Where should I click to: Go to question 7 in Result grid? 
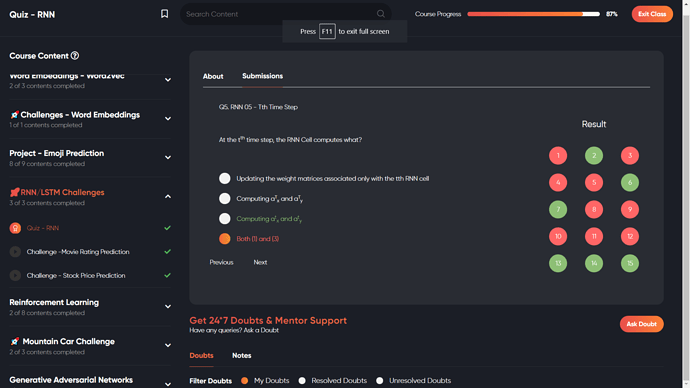pos(558,209)
